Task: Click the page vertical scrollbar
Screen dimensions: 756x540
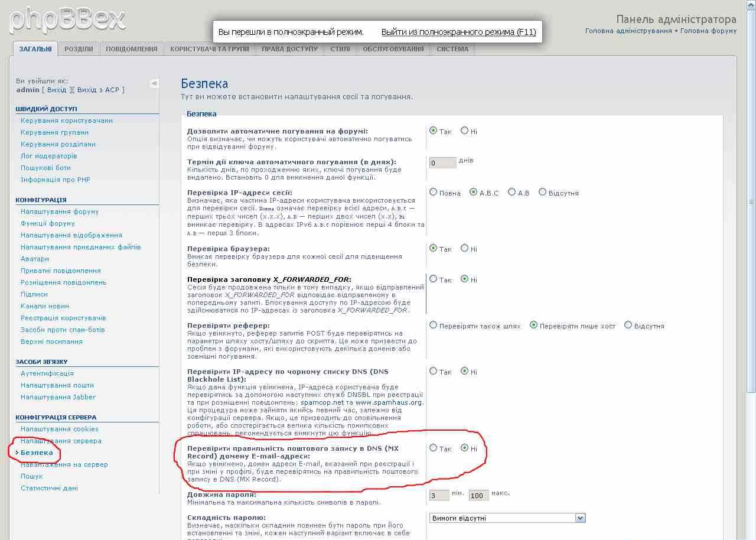Action: (751, 236)
